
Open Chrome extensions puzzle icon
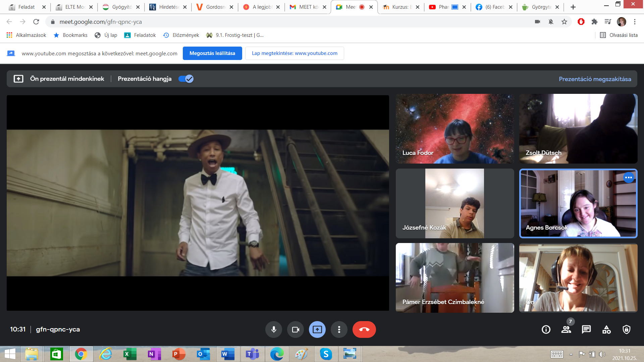pos(594,22)
